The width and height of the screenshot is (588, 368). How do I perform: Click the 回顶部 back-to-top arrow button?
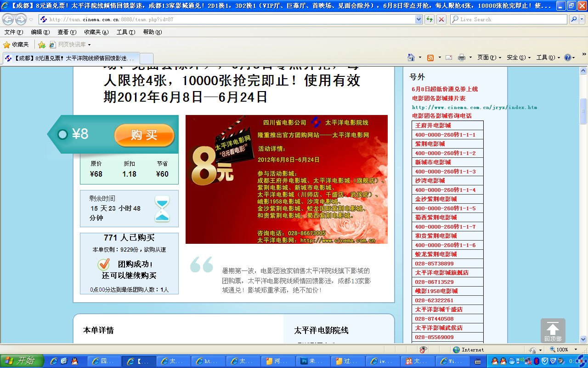(553, 331)
